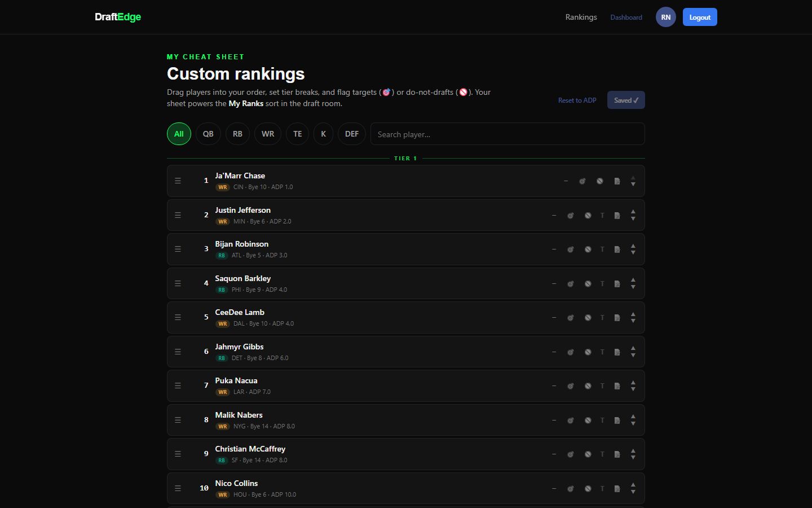Click the Saved button
This screenshot has height=508, width=812.
coord(626,100)
